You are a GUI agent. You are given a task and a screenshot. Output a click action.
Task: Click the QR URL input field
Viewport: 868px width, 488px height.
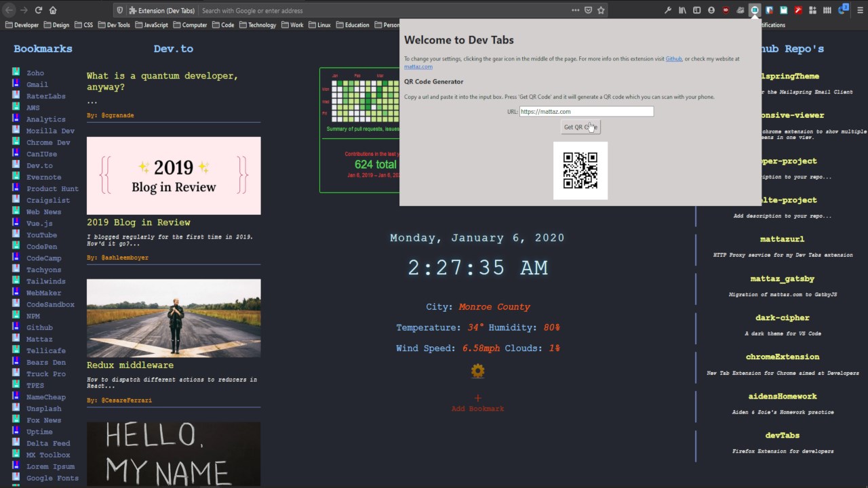coord(587,111)
